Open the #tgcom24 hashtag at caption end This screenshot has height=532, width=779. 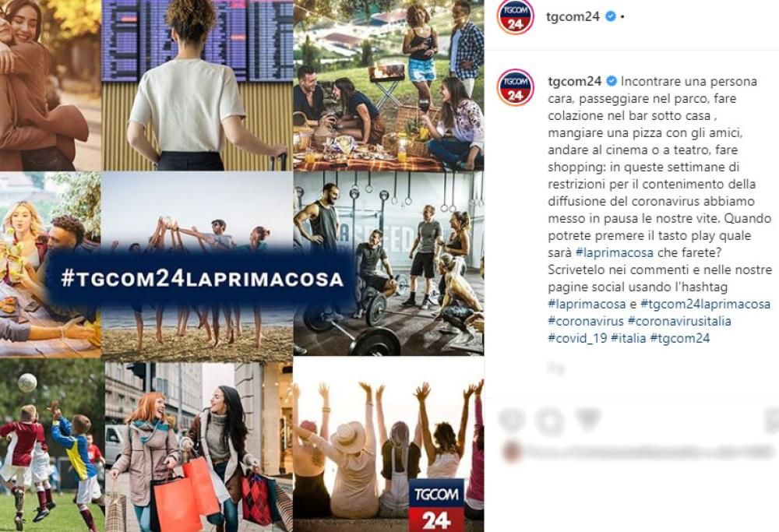[x=680, y=338]
